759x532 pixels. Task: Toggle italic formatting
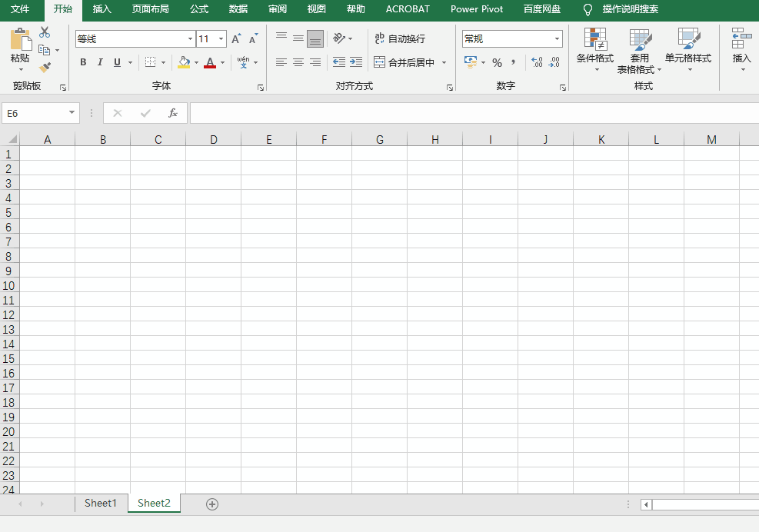coord(100,62)
